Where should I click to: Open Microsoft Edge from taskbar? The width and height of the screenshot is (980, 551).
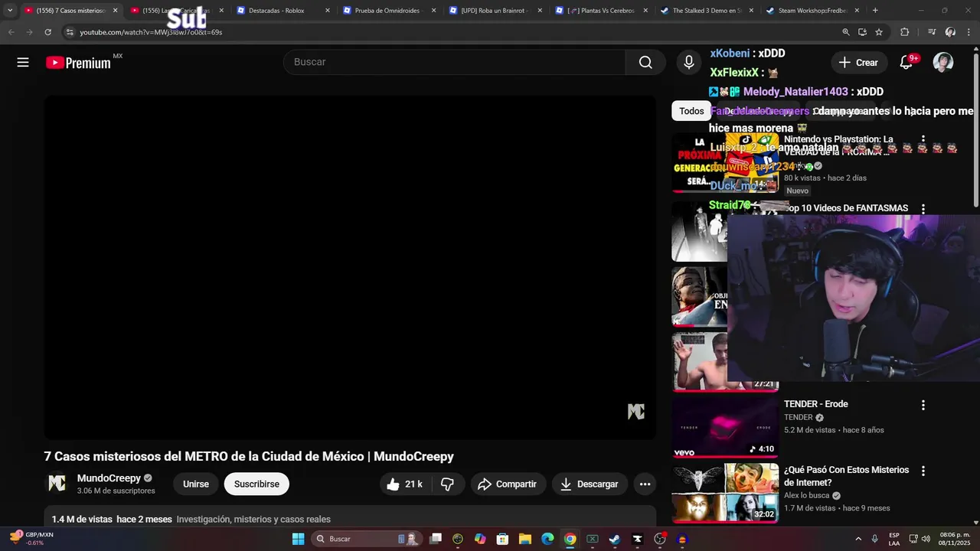tap(547, 539)
